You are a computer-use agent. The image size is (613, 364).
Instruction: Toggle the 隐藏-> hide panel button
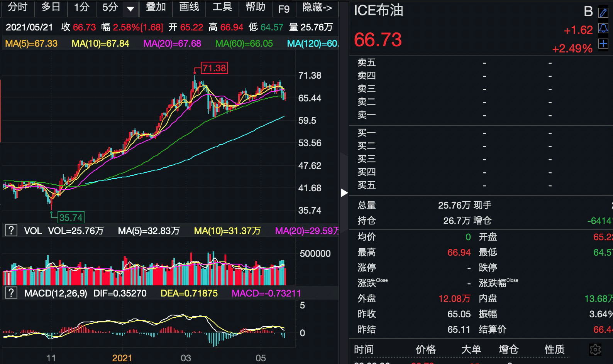(x=317, y=8)
